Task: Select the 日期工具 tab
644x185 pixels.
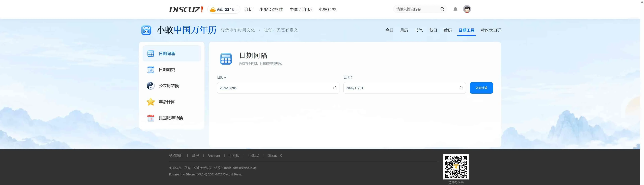Action: pos(466,30)
